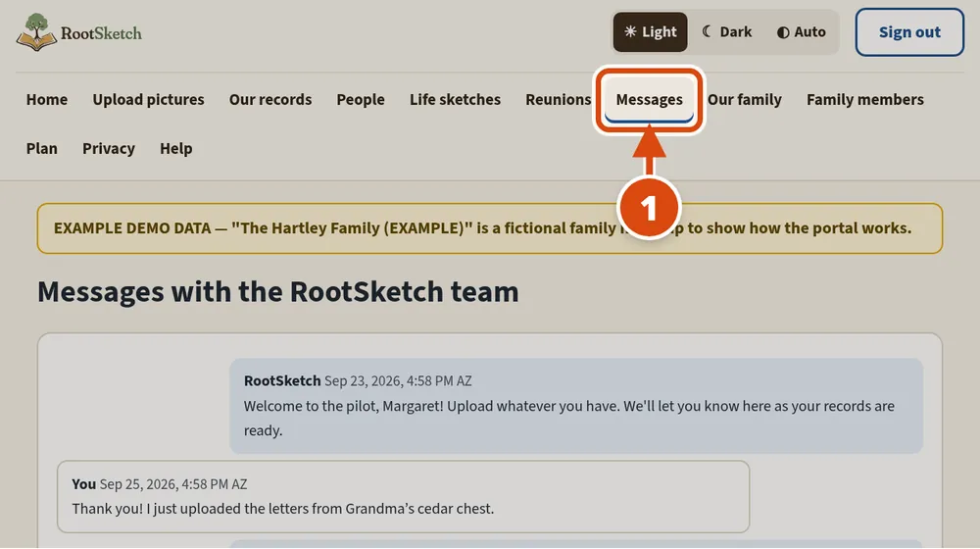Select the Auto theme option

point(802,32)
